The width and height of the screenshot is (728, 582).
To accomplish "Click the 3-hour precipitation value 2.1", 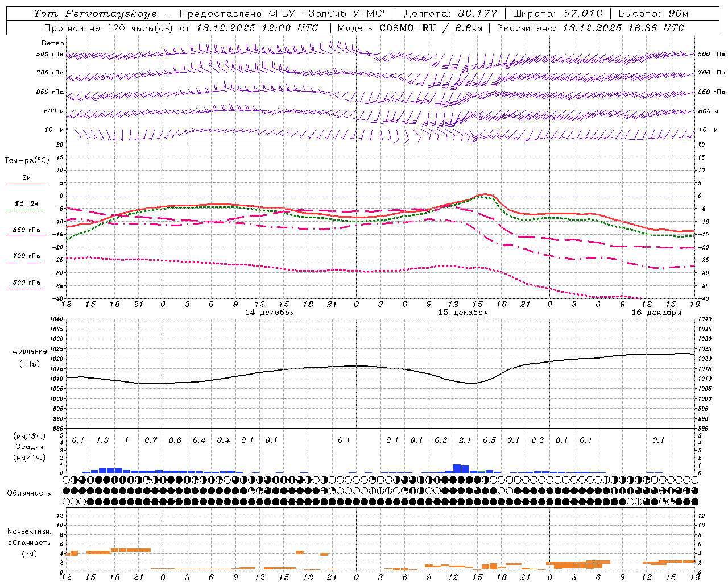I will pos(465,440).
